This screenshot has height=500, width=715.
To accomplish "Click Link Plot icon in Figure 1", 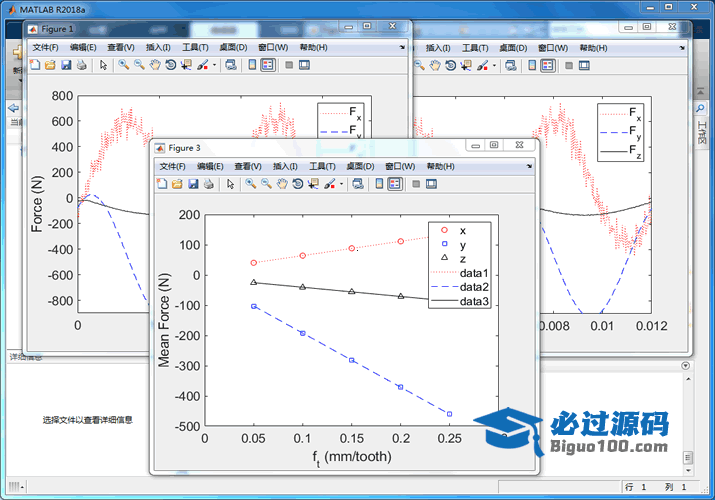I will (x=231, y=65).
